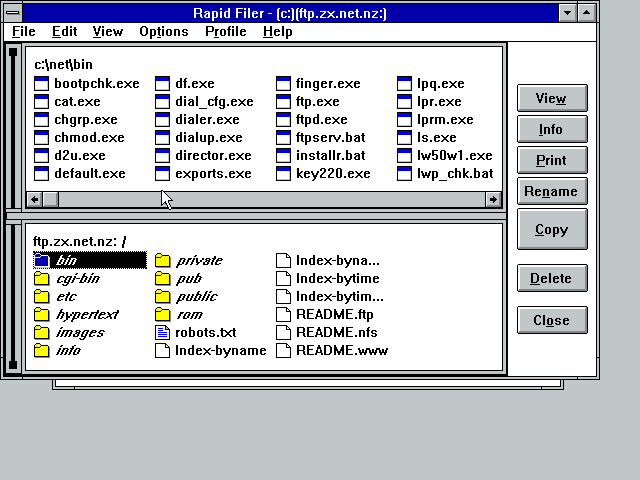Select the finger.exe file icon
Image resolution: width=640 pixels, height=480 pixels.
click(283, 83)
